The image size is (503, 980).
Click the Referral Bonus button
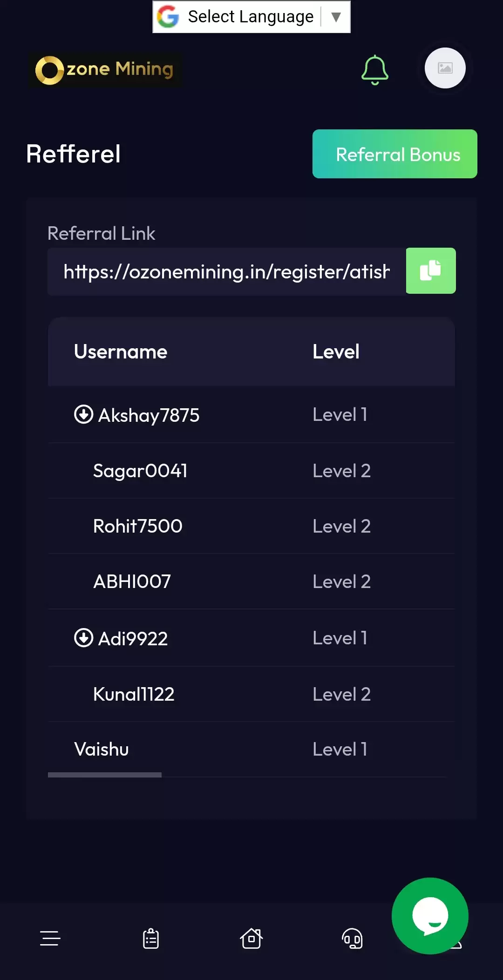coord(394,154)
